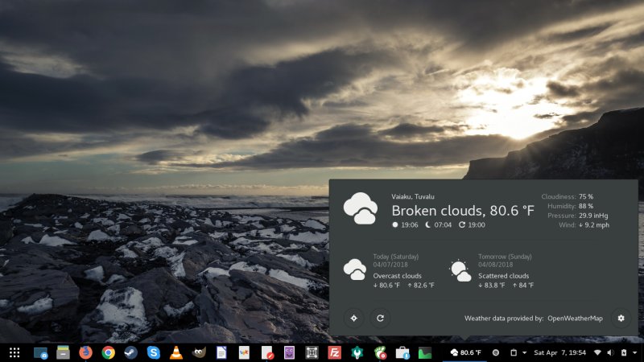Image resolution: width=644 pixels, height=362 pixels.
Task: Click the Wind 9.2 mph value
Action: (594, 225)
